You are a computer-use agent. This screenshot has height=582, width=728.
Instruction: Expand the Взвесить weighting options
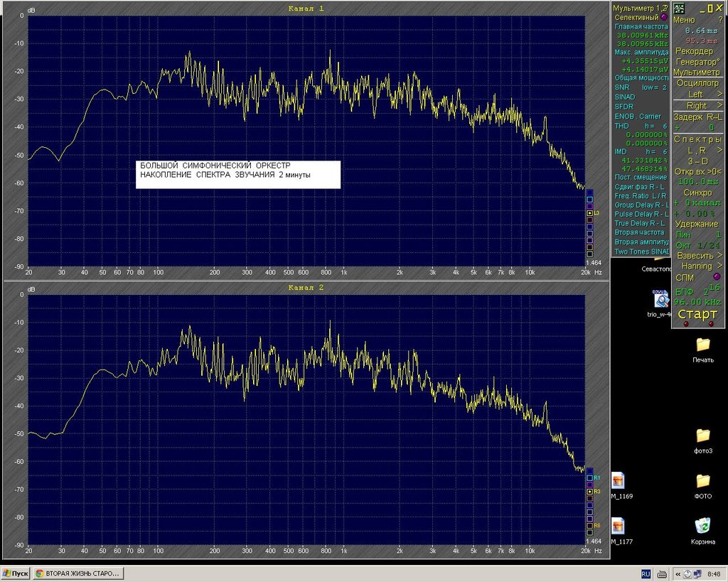tap(719, 254)
